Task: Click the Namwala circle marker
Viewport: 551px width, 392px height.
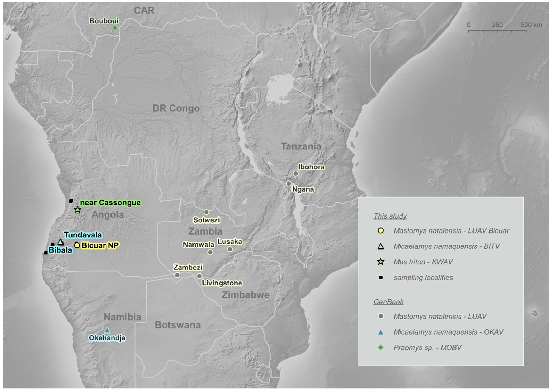Action: click(x=210, y=252)
